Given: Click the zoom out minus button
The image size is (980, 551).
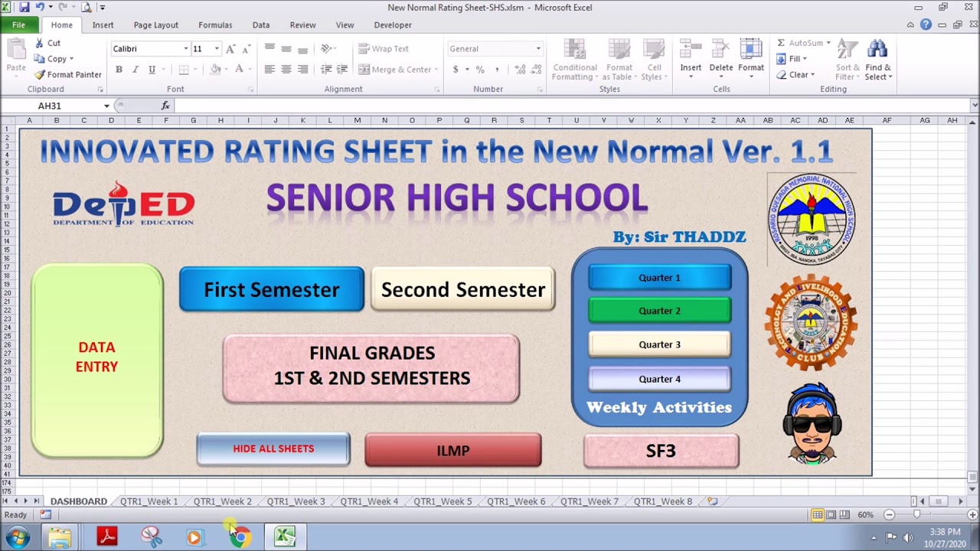Looking at the screenshot, I should point(889,515).
